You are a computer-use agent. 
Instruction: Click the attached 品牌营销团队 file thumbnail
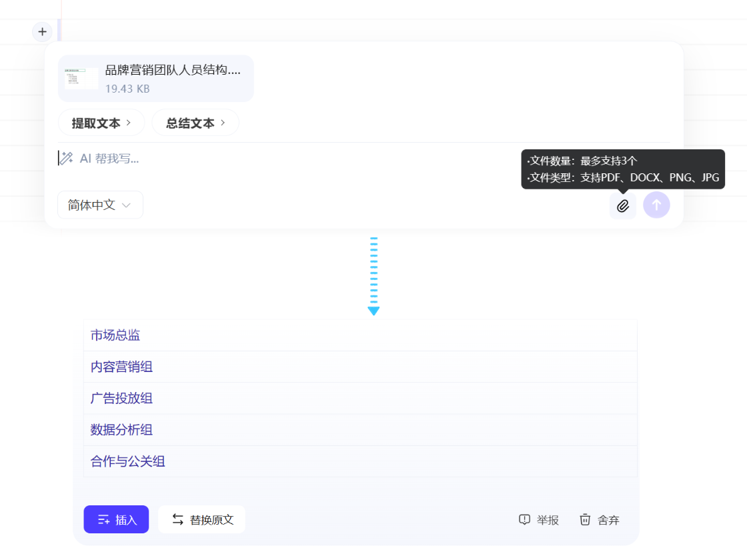click(81, 77)
